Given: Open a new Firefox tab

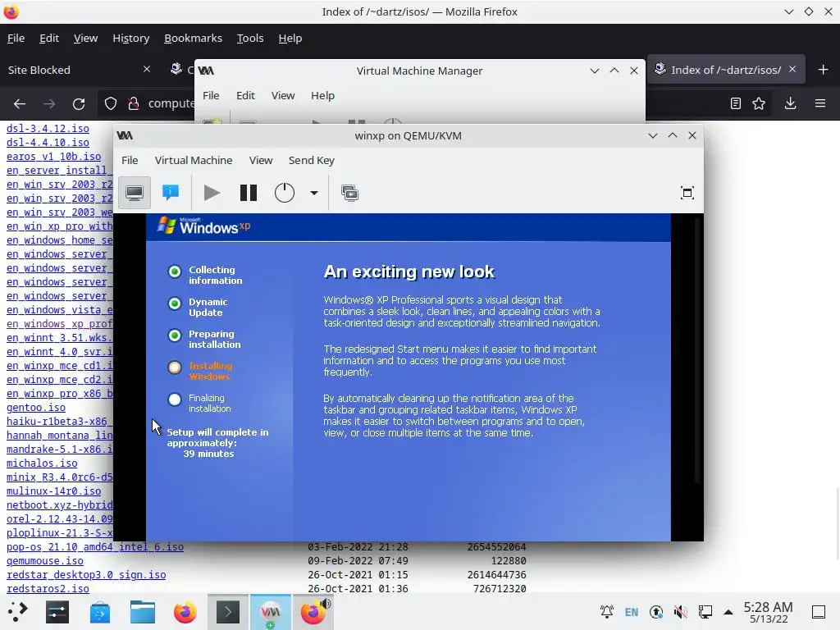Looking at the screenshot, I should click(824, 70).
